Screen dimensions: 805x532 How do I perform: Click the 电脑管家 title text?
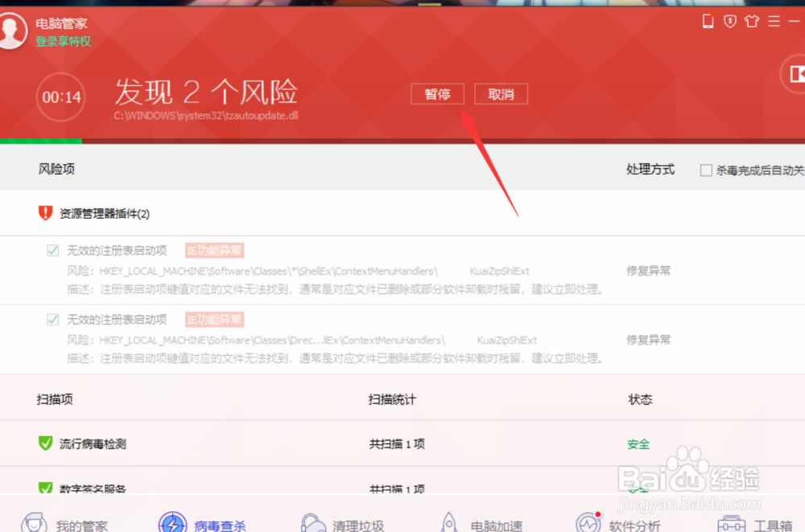coord(62,23)
